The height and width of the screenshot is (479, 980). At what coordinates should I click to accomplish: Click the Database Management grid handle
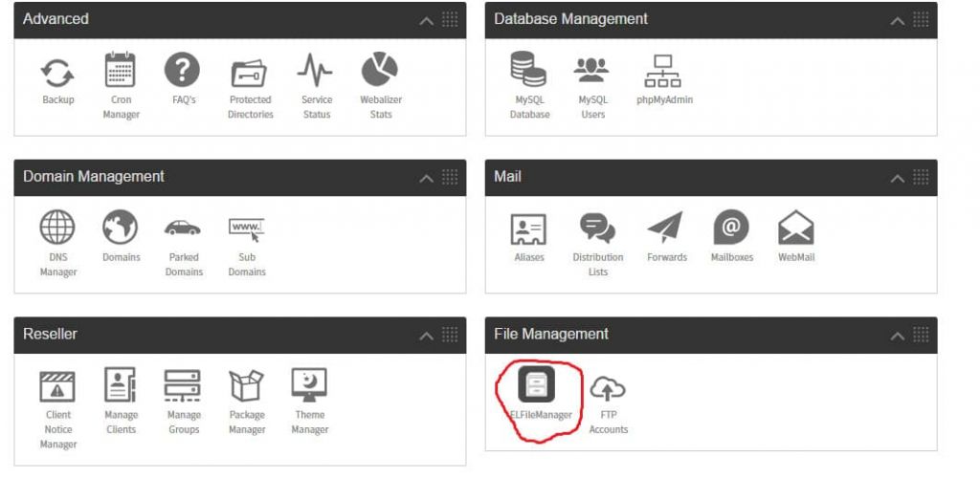[921, 19]
